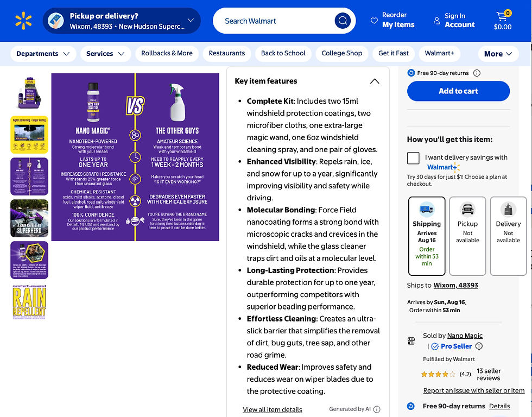Click the heart icon beside Reorder
Viewport: 532px width, 417px height.
coord(374,21)
